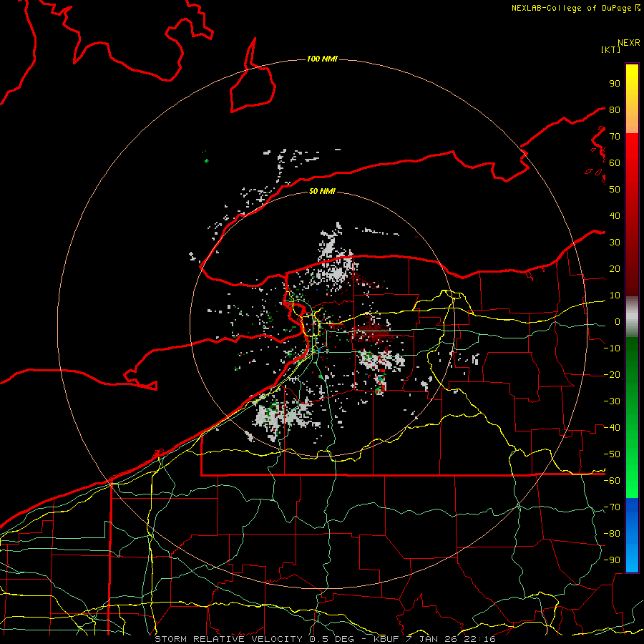This screenshot has width=644, height=644.
Task: Select the 10 value on velocity scale
Action: coord(615,296)
